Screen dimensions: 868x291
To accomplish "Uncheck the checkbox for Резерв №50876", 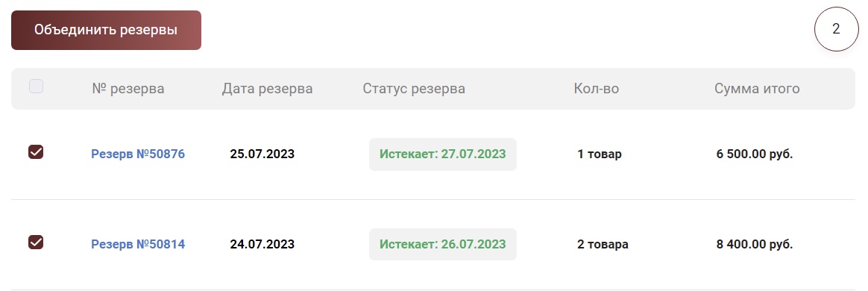I will (36, 152).
